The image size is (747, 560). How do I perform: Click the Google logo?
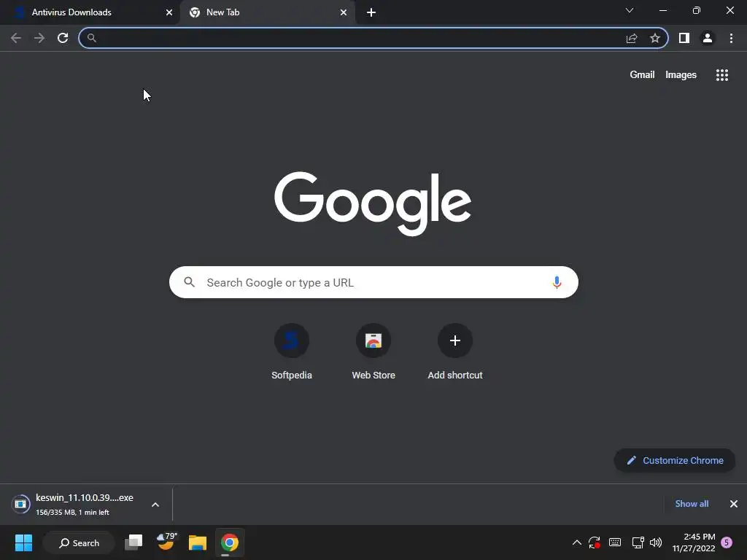[373, 203]
